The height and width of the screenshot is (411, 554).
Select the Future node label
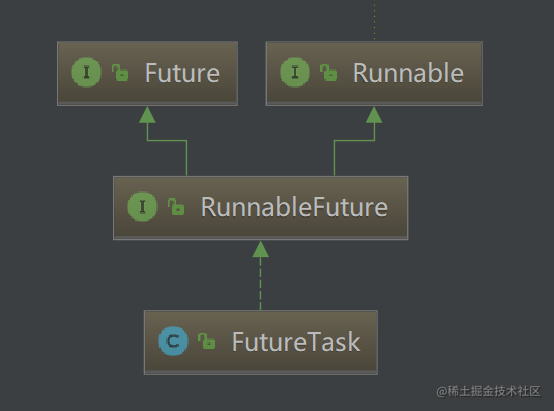(182, 73)
